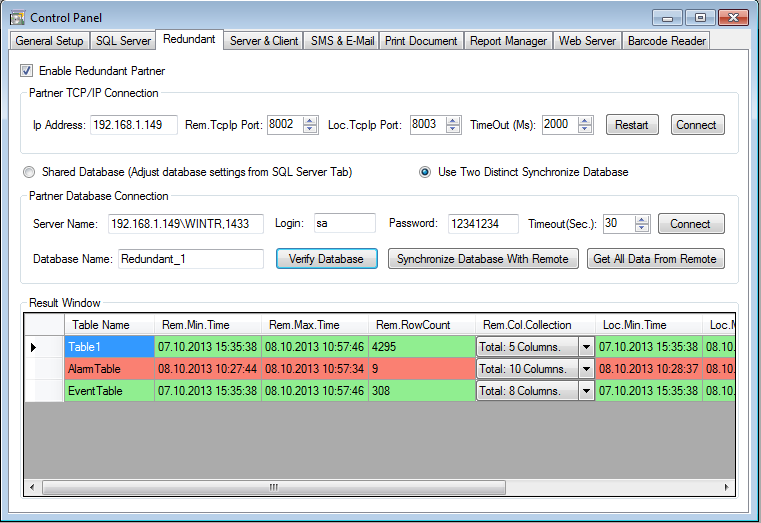Switch to the SQL Server tab
The width and height of the screenshot is (761, 523).
coord(123,41)
